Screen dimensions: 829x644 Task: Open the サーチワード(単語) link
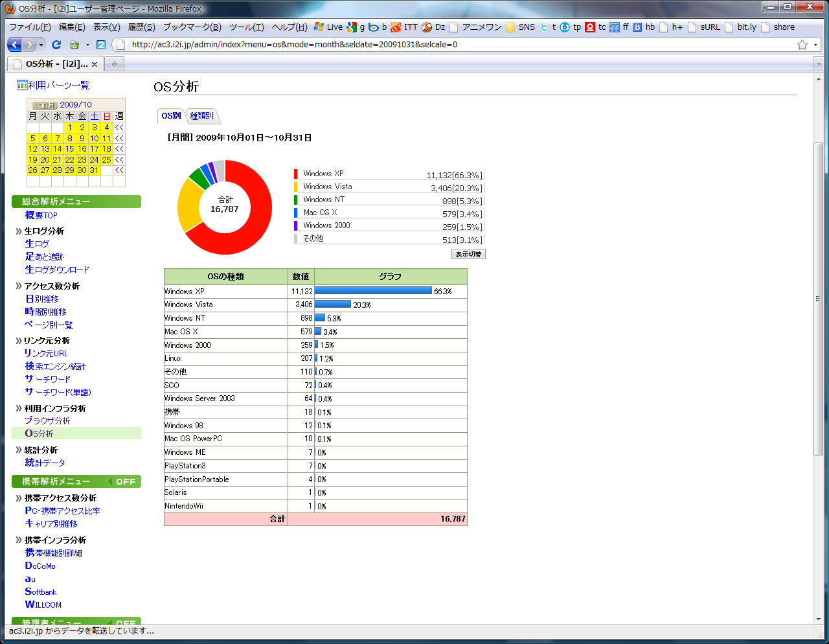pyautogui.click(x=58, y=392)
